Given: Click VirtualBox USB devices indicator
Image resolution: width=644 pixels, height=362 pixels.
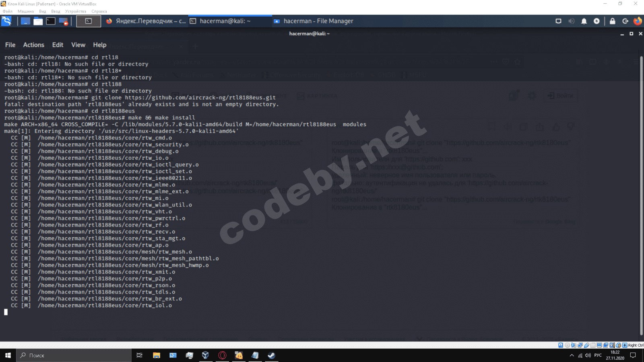Looking at the screenshot, I should (586, 345).
